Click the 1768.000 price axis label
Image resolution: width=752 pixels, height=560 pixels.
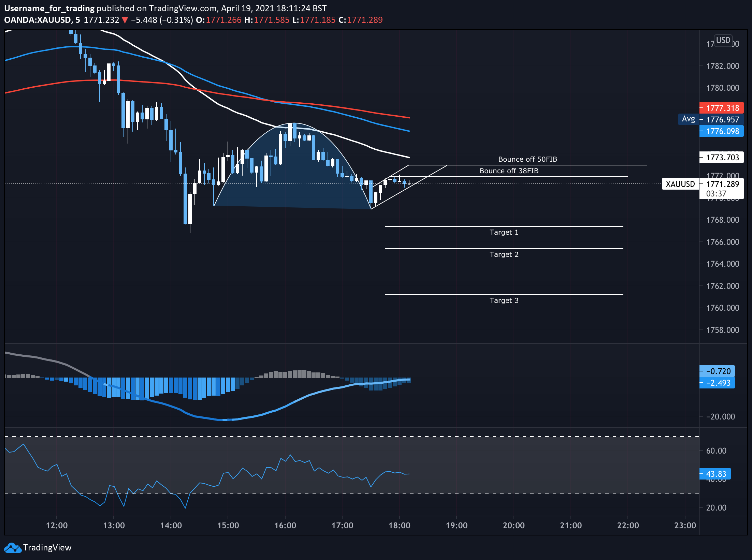coord(723,220)
